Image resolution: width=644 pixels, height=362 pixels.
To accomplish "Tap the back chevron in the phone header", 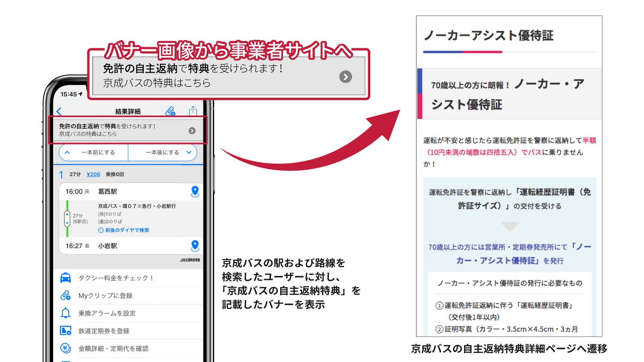I will [x=59, y=111].
